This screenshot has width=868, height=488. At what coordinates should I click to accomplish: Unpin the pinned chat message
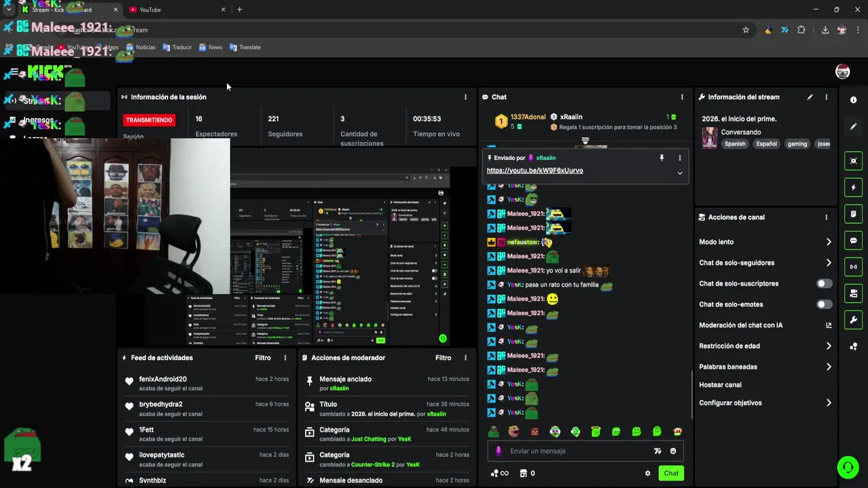(662, 158)
